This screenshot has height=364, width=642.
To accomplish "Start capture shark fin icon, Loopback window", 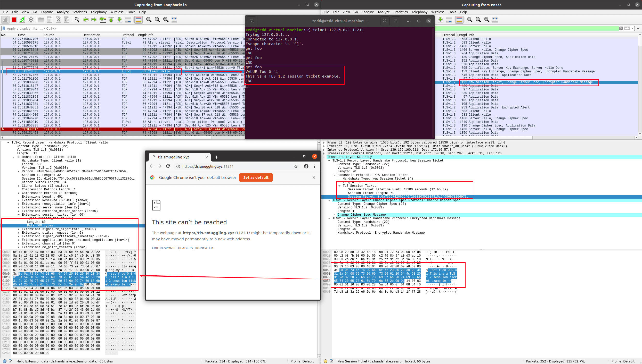I will [5, 20].
